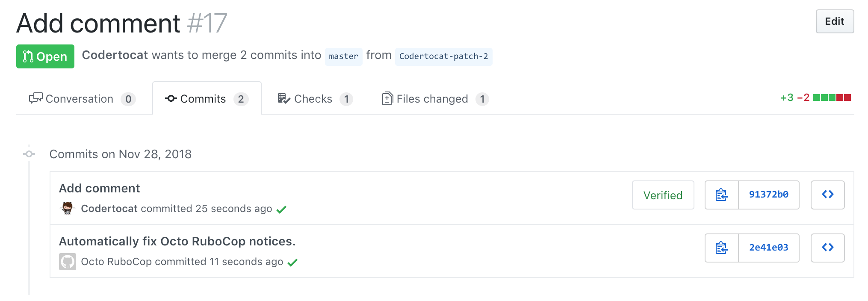The image size is (868, 301).
Task: Click the Checks tab checklist icon
Action: pos(282,98)
